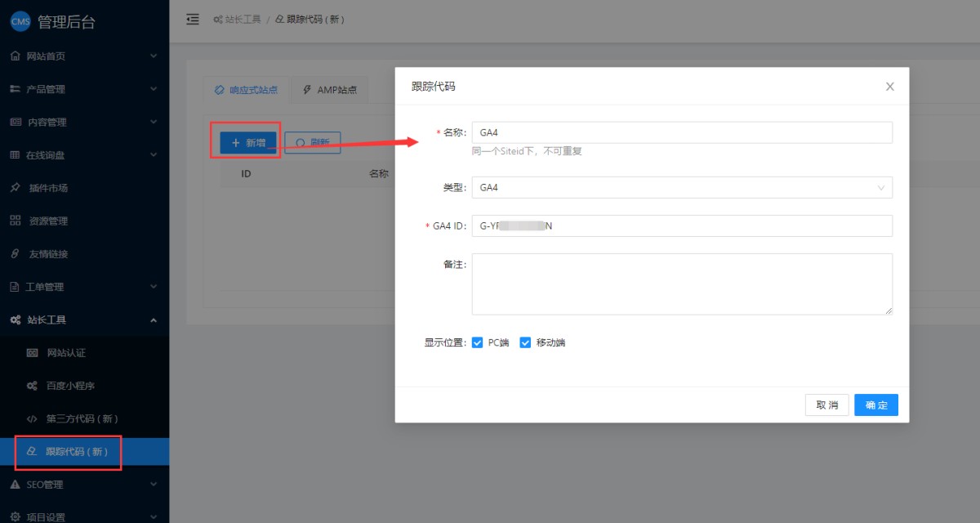Click the 确定 confirm button

tap(875, 405)
